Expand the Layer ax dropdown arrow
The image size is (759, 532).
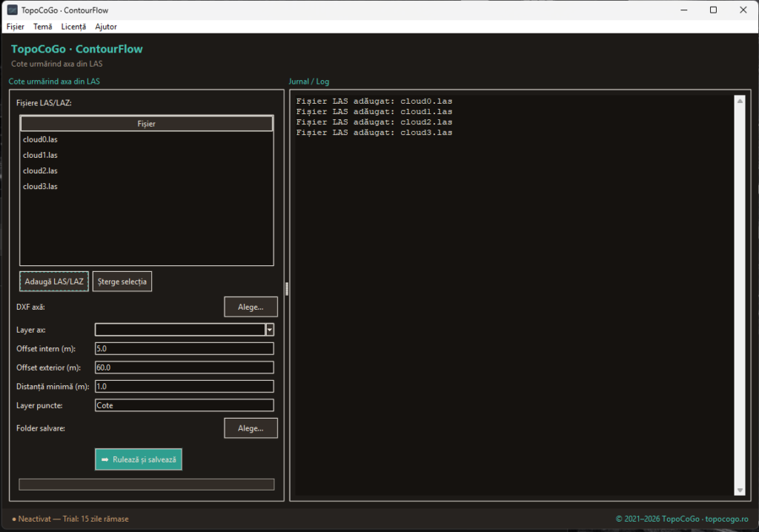(270, 330)
